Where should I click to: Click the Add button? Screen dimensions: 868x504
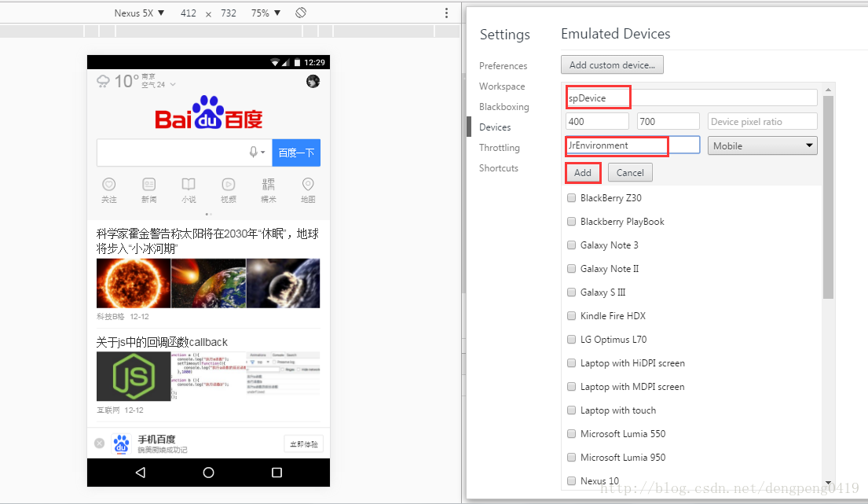pos(582,173)
